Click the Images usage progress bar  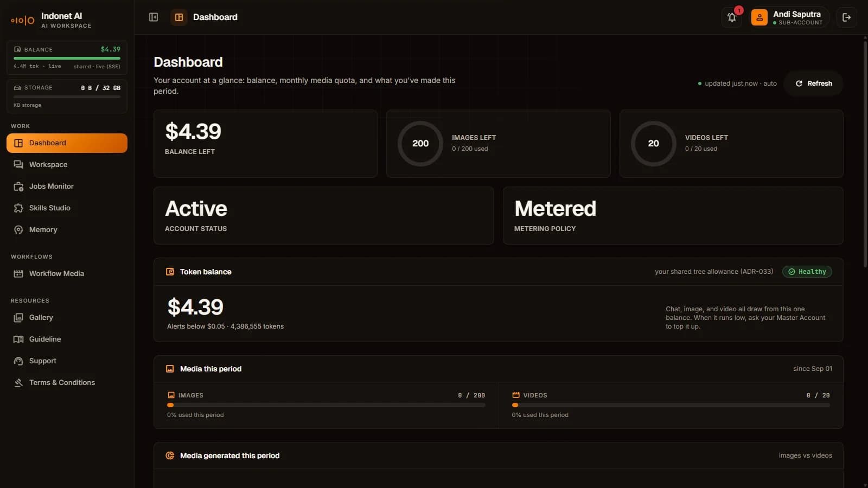pyautogui.click(x=326, y=405)
